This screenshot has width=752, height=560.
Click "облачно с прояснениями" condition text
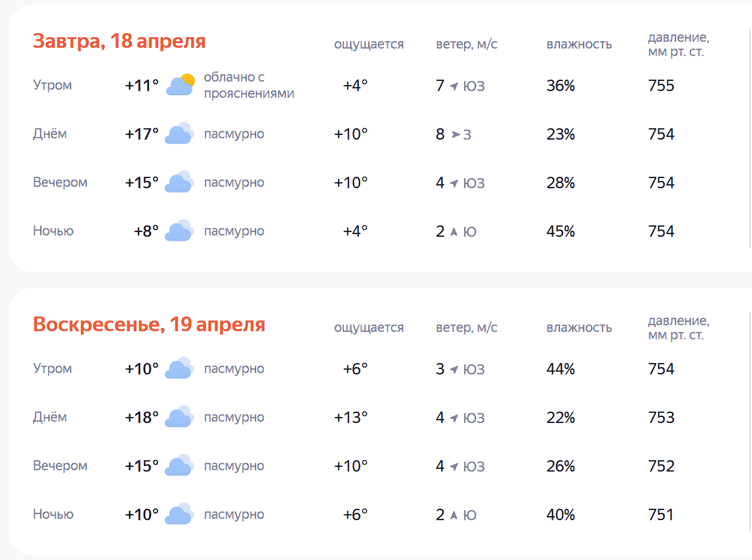(x=248, y=85)
